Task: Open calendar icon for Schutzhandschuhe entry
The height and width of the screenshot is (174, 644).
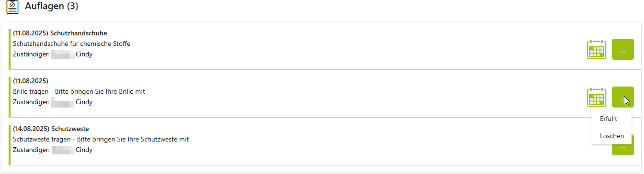Action: (597, 49)
